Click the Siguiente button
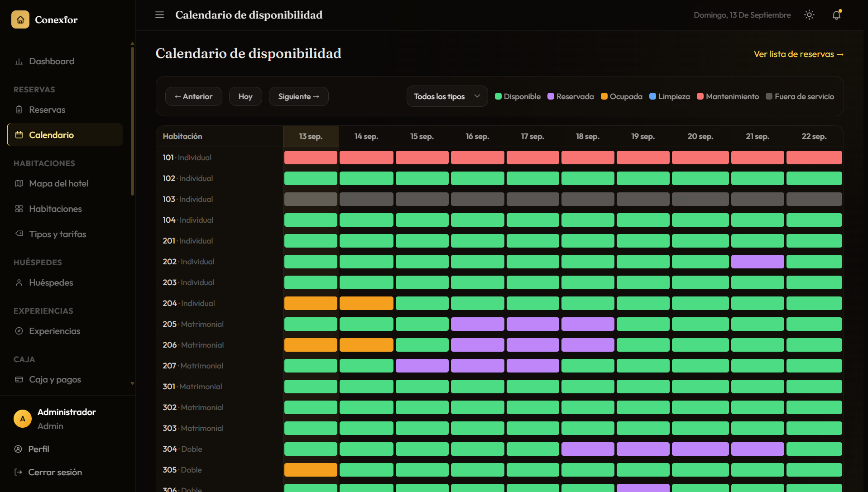Viewport: 868px width, 492px height. [298, 96]
